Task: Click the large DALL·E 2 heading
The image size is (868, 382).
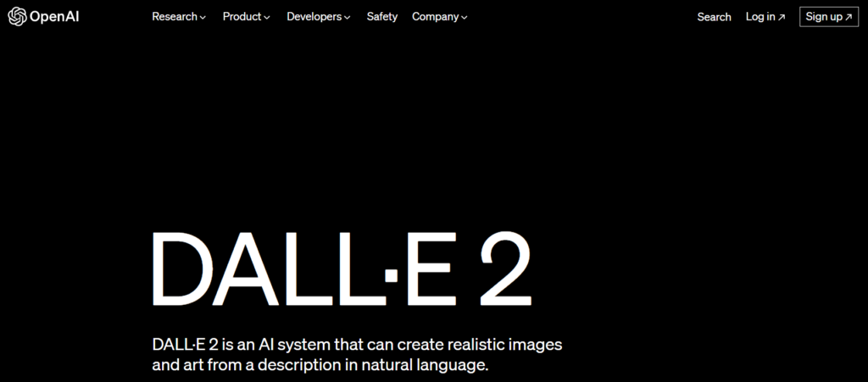Action: click(x=341, y=269)
